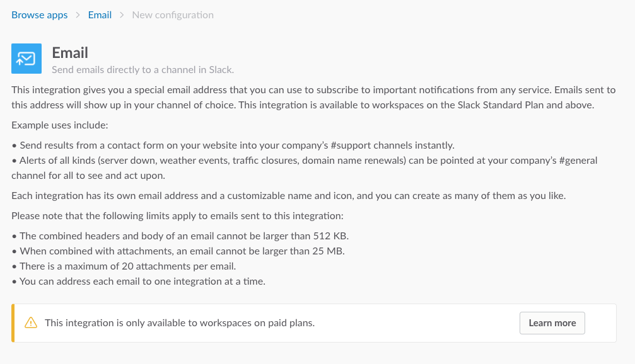
Task: Click the paid plans availability notice text
Action: 180,323
